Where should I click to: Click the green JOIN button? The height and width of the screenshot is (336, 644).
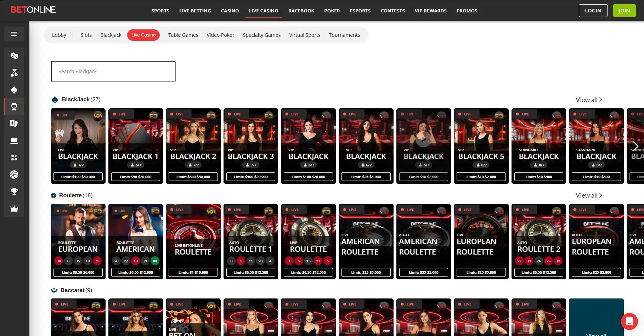624,11
